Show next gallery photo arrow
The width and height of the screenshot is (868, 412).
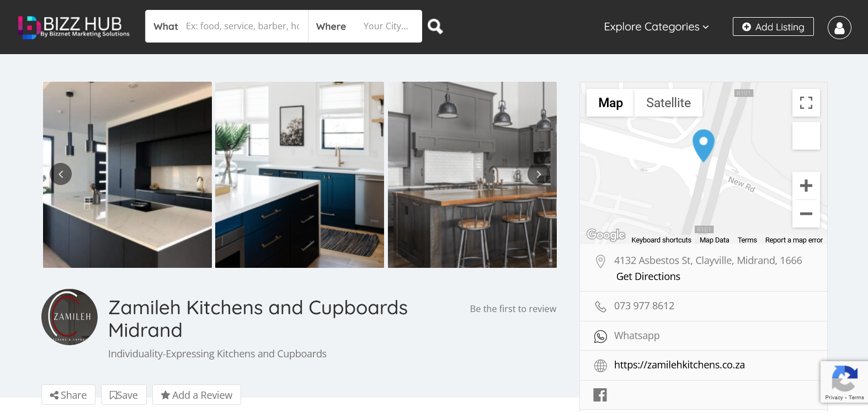539,174
